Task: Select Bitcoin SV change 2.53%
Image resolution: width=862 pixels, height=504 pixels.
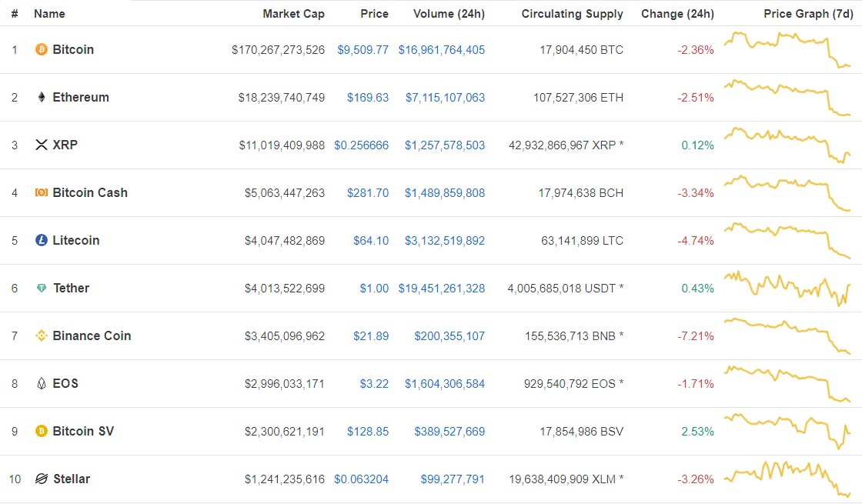Action: 697,432
